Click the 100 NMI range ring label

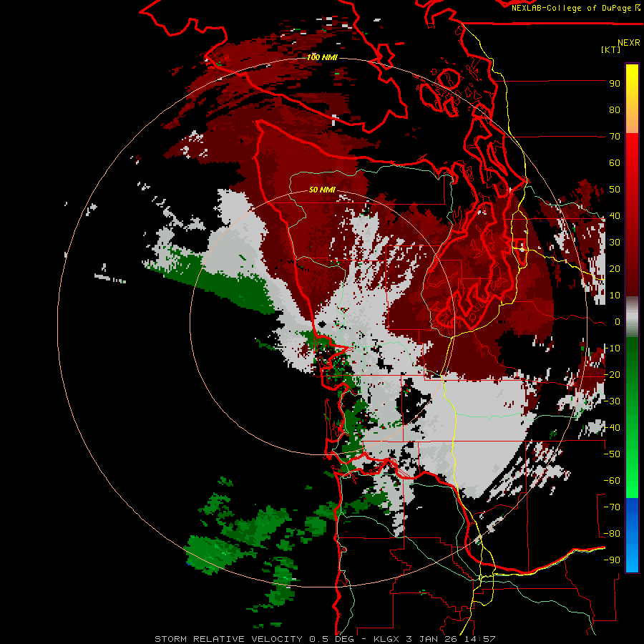322,57
